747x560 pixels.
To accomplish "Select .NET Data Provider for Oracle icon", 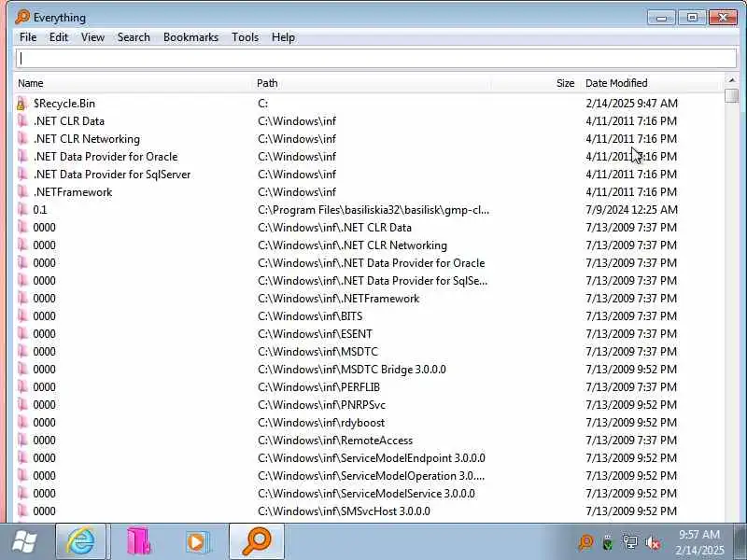I will pyautogui.click(x=21, y=157).
